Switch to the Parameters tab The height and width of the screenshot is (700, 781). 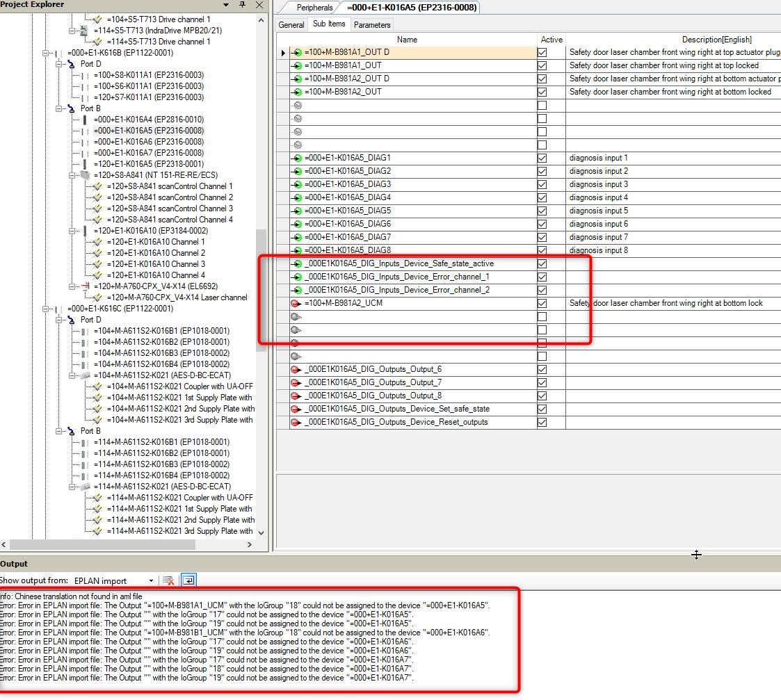pyautogui.click(x=372, y=25)
